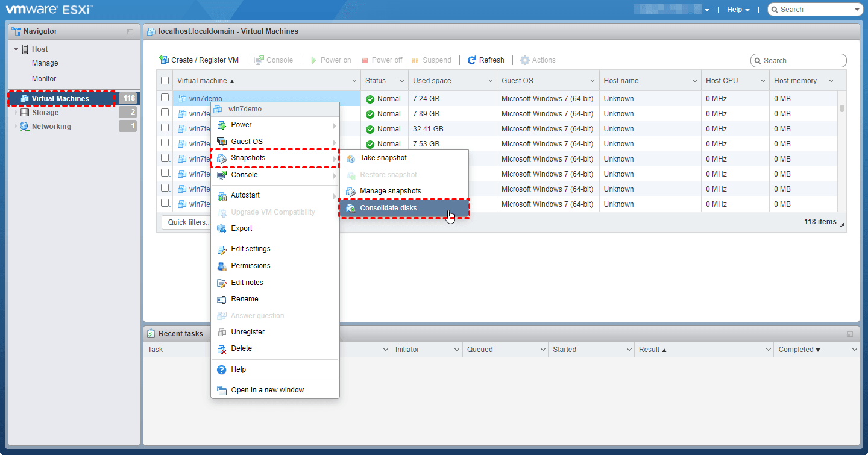Expand the Storage tree node arrow
Image resolution: width=868 pixels, height=455 pixels.
[x=16, y=113]
